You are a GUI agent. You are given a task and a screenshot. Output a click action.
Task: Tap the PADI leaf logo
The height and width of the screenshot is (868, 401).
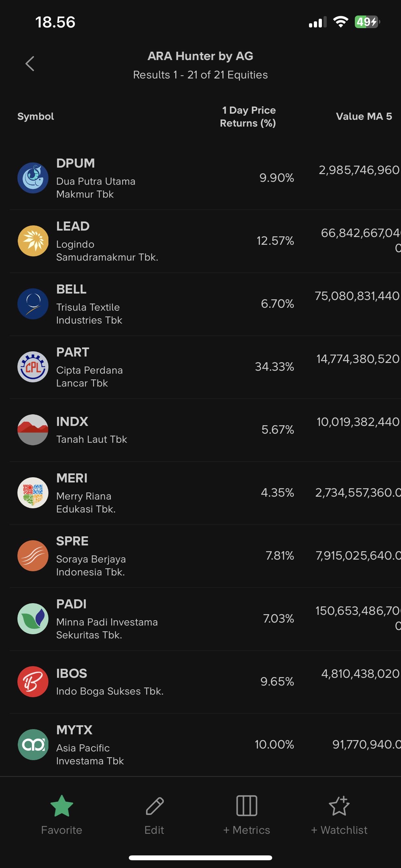33,619
